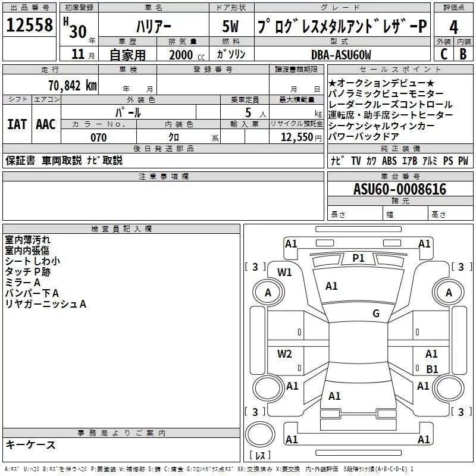Select the office notice キーケース

click(31, 444)
